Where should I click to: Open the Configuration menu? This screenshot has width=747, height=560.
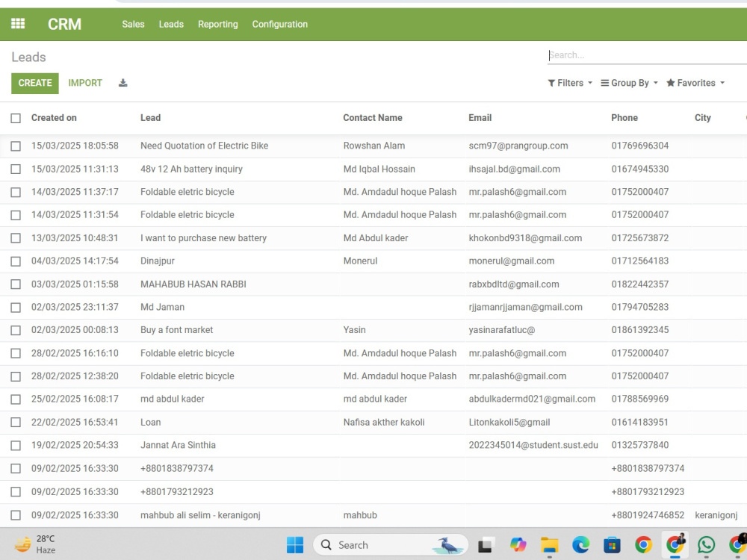[279, 25]
